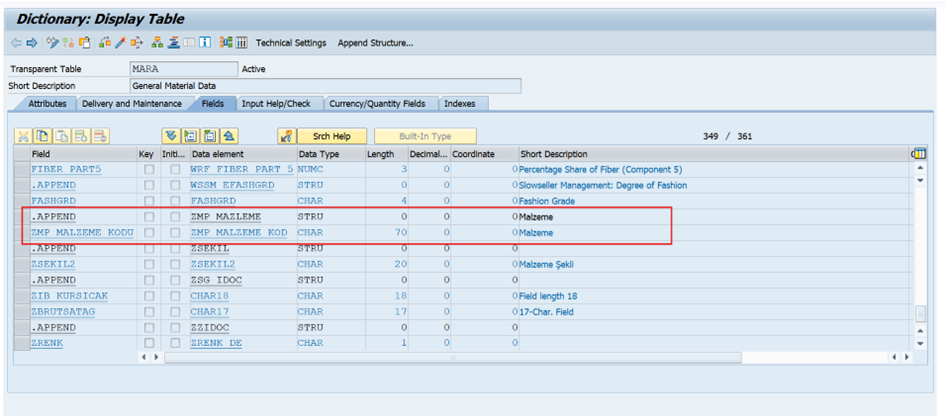
Task: Toggle the Initial checkbox for ZMP_MALZEME_KODU
Action: click(174, 233)
